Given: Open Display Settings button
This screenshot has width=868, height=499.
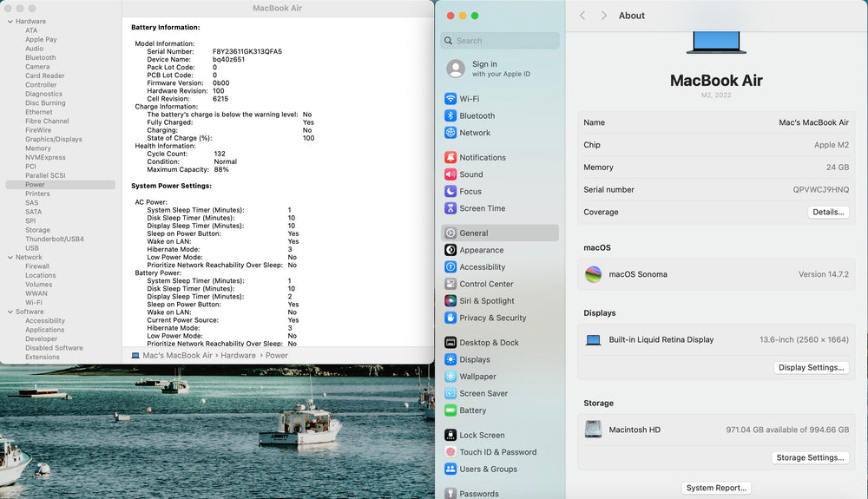Looking at the screenshot, I should (811, 368).
